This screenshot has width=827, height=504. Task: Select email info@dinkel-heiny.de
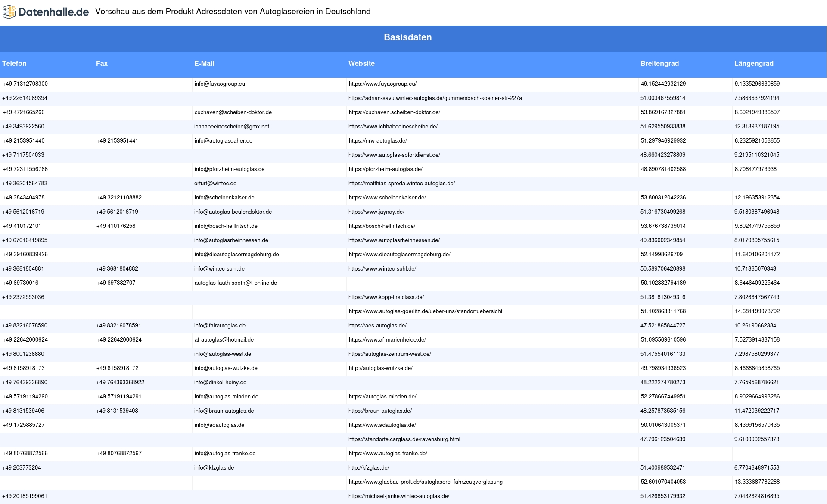(x=220, y=383)
